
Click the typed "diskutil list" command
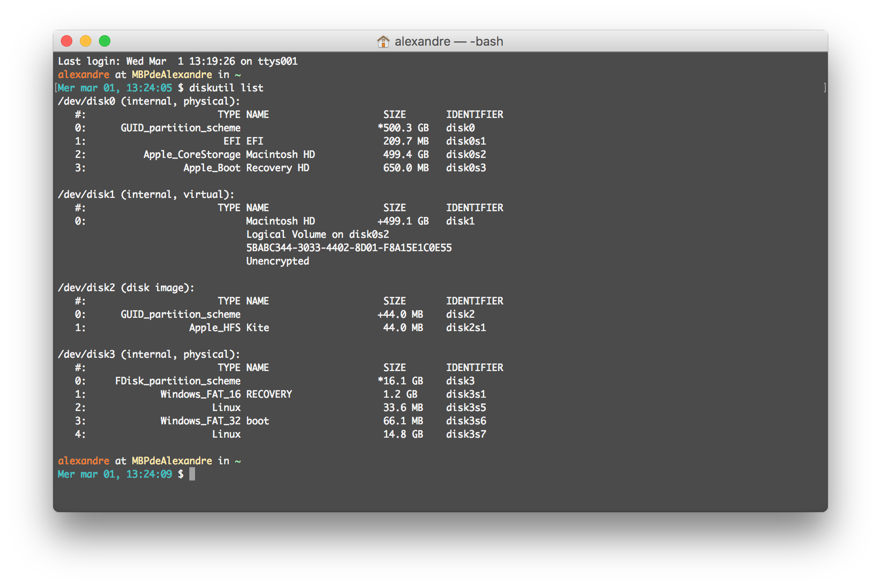(226, 88)
